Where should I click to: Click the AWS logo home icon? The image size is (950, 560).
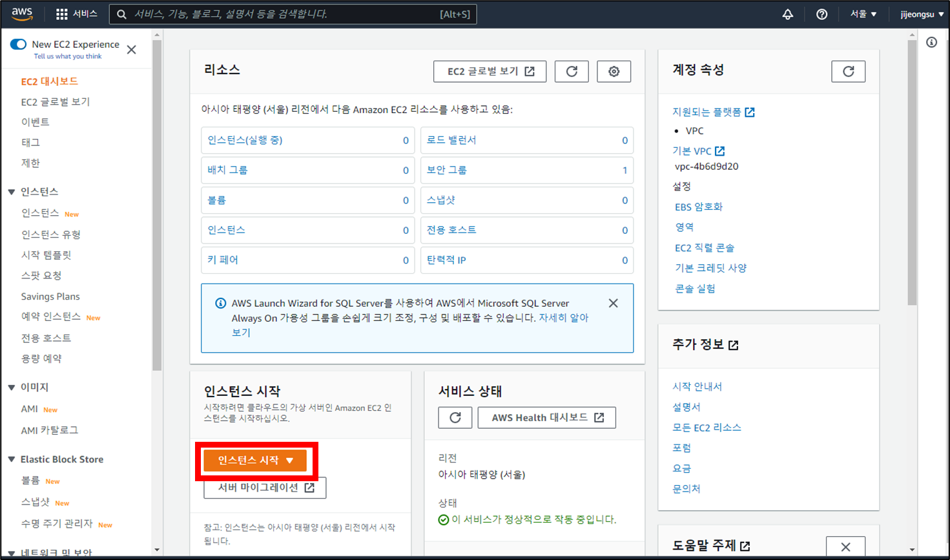coord(22,14)
